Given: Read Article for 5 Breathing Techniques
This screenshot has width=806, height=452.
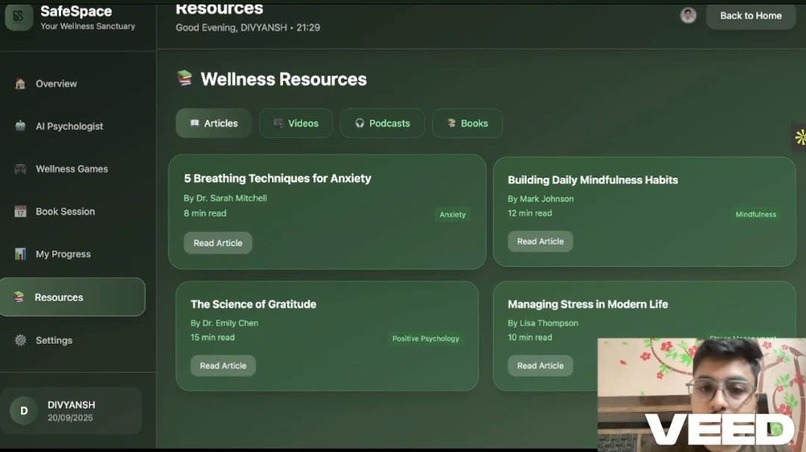Looking at the screenshot, I should [218, 243].
